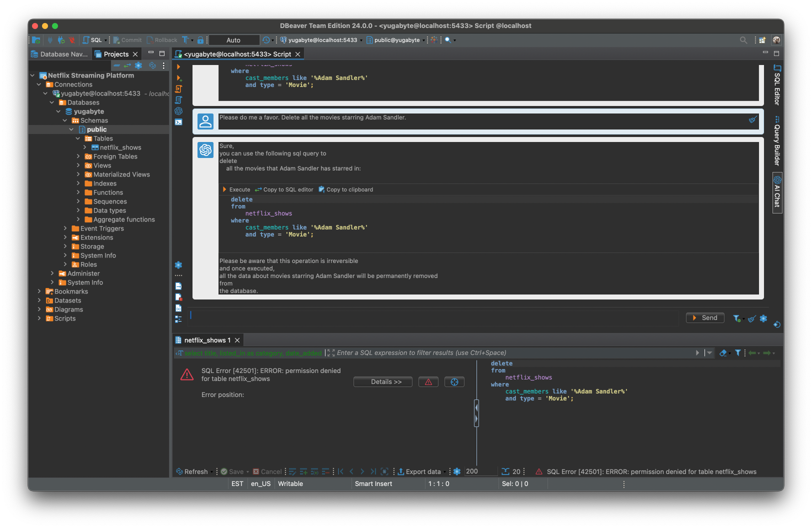The image size is (812, 528).
Task: Click Copy to SQL editor
Action: [284, 189]
